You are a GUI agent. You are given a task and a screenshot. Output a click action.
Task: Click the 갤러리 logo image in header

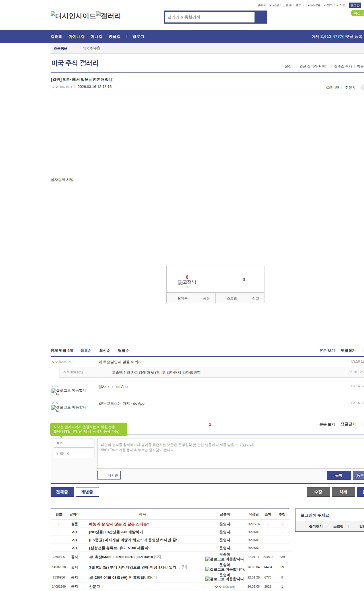pyautogui.click(x=108, y=16)
